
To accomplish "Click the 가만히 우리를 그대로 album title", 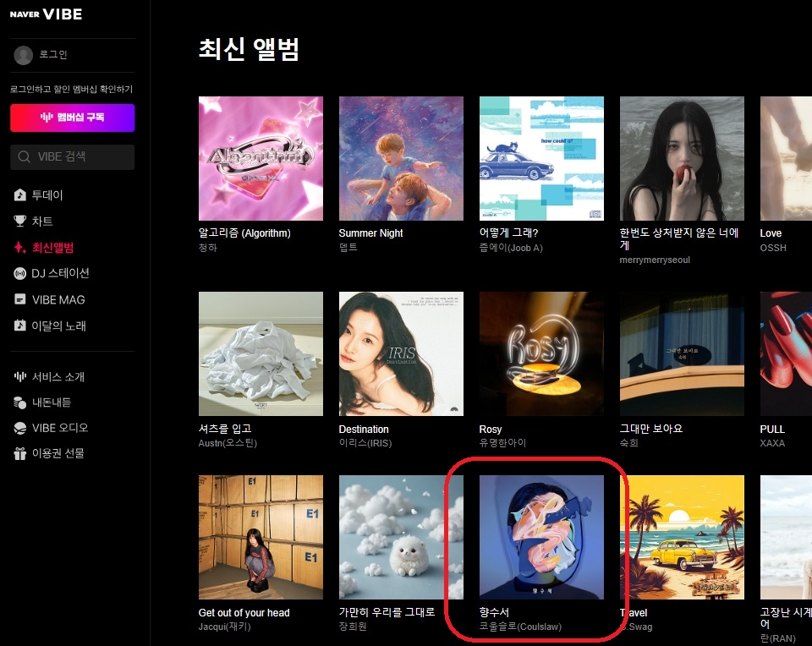I will click(x=387, y=612).
